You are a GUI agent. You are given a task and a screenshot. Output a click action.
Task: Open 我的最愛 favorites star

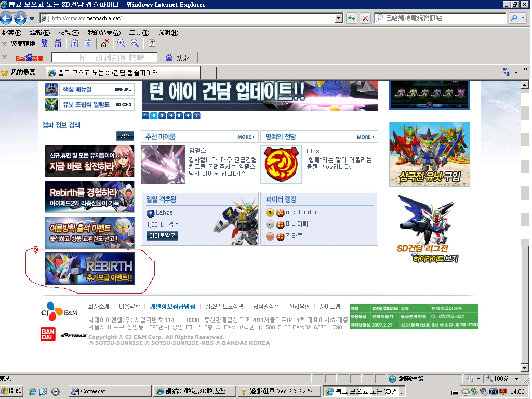point(18,72)
